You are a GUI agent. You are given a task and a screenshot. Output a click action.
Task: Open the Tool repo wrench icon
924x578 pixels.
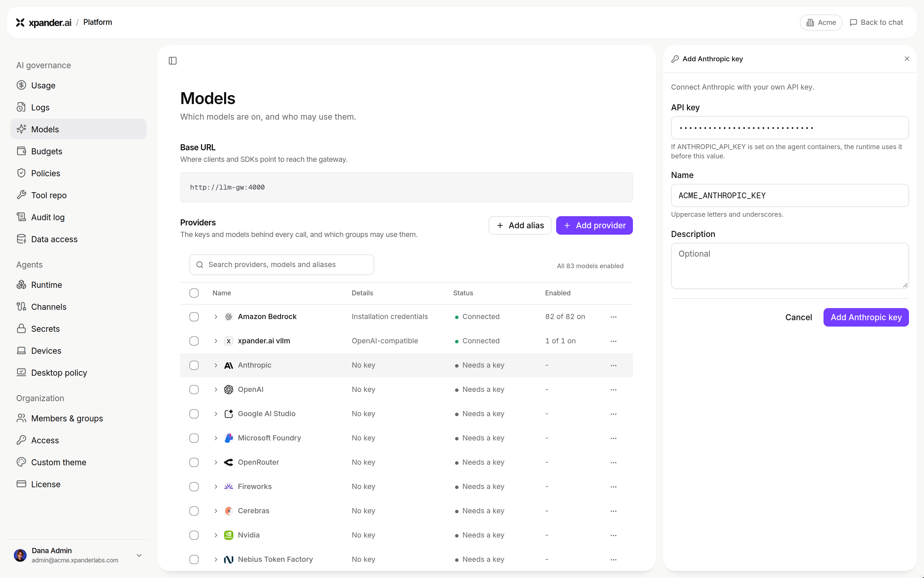(21, 195)
